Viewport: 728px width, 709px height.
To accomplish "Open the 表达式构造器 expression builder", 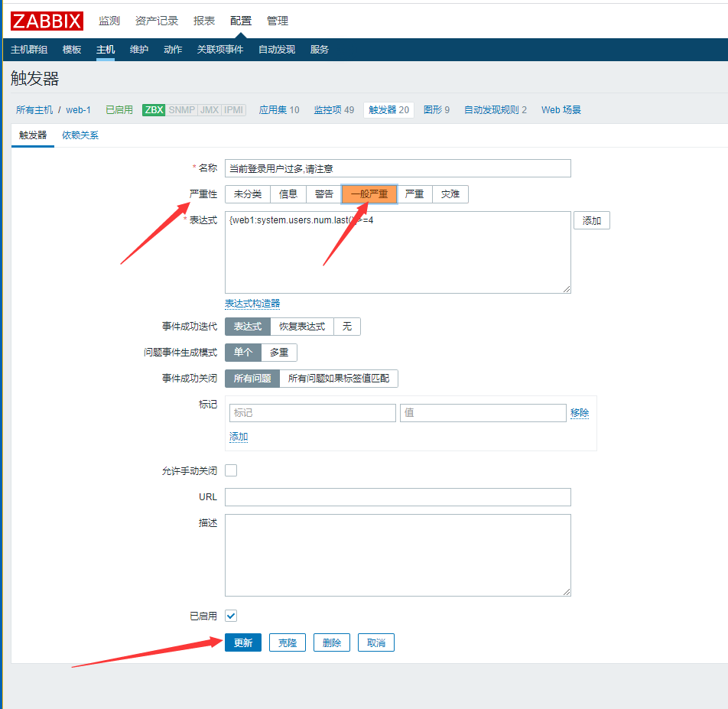I will coord(252,304).
